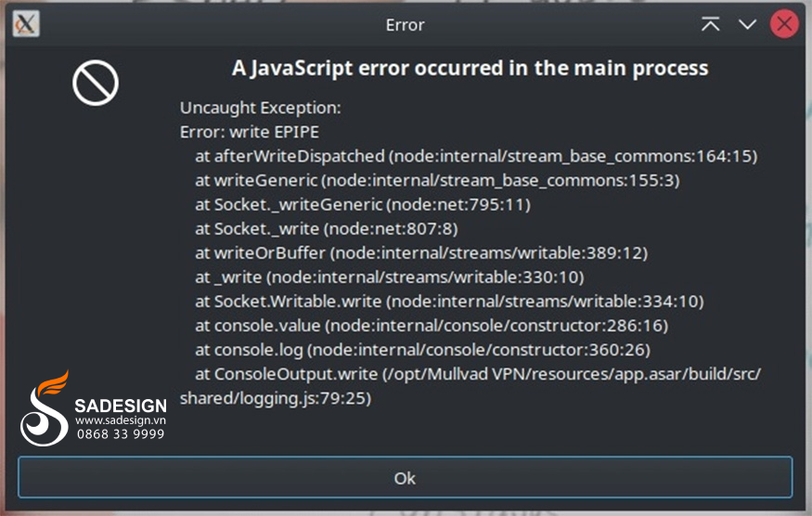The image size is (812, 516).
Task: Click the Ok button
Action: click(405, 477)
